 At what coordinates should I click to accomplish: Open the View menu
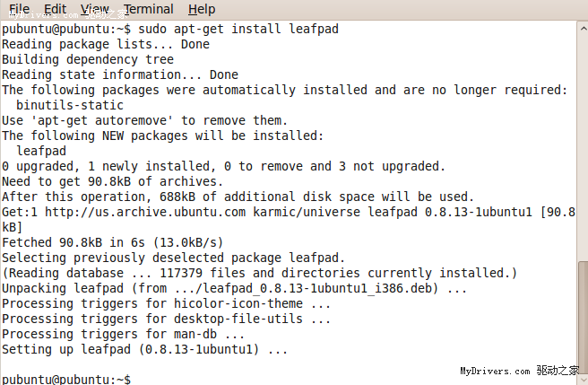pos(94,9)
